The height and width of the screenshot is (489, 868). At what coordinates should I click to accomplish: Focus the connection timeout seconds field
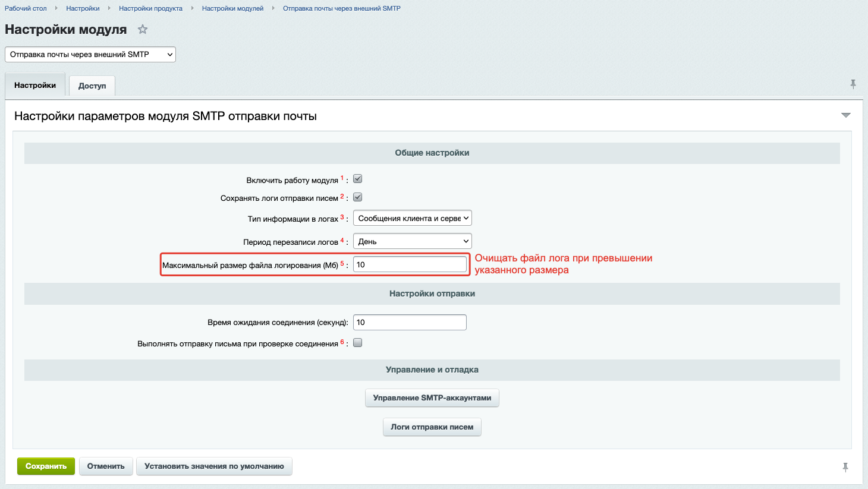(410, 323)
